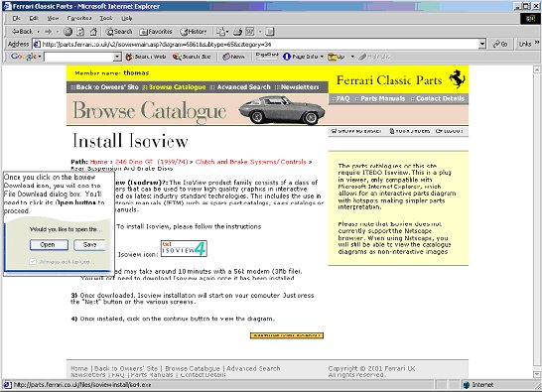542x392 pixels.
Task: Open the History pane from toolbar
Action: pyautogui.click(x=193, y=32)
